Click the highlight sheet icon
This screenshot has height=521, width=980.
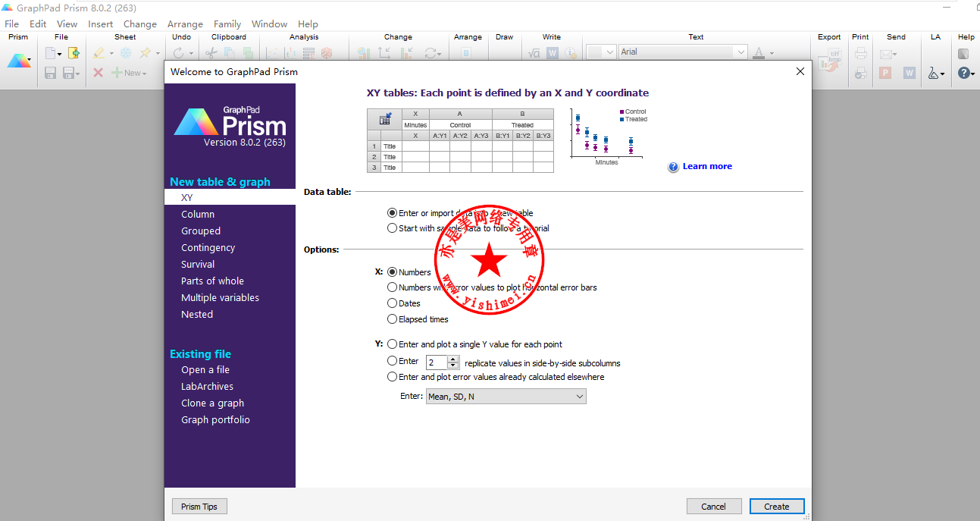(99, 53)
